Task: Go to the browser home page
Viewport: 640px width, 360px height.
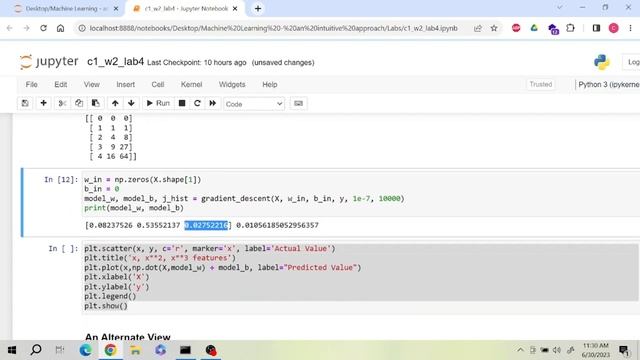Action: (60, 28)
